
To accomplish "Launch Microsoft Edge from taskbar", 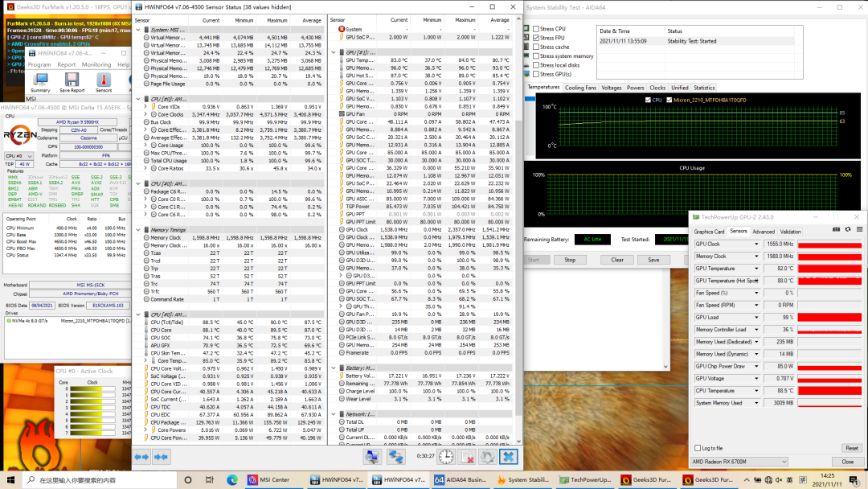I will click(x=232, y=479).
